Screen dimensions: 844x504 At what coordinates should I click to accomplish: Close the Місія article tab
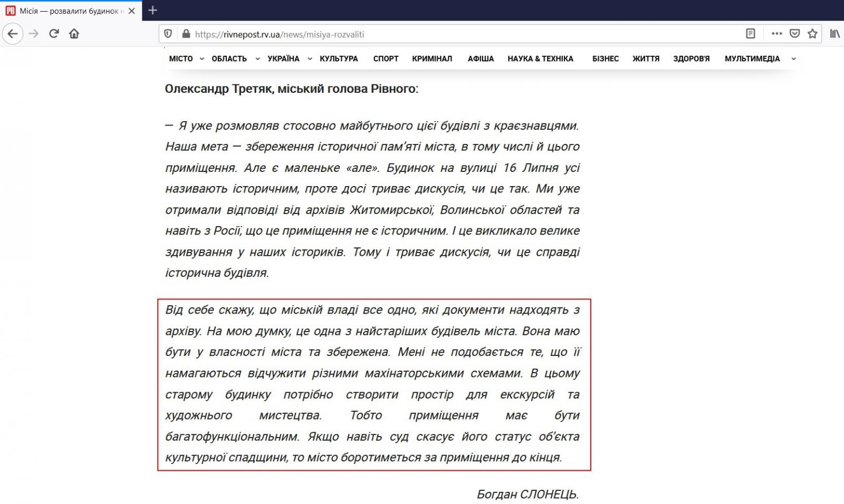point(132,11)
